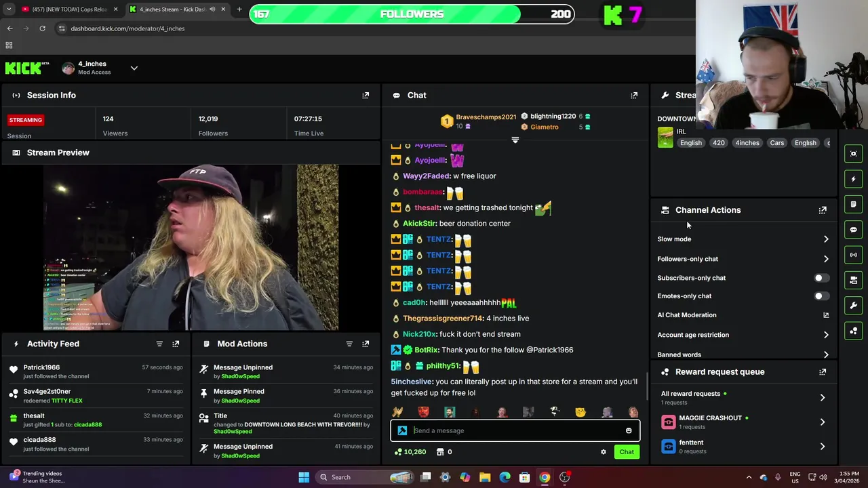Click the channel actions icon in right sidebar
Viewport: 868px width, 488px height.
click(x=854, y=280)
